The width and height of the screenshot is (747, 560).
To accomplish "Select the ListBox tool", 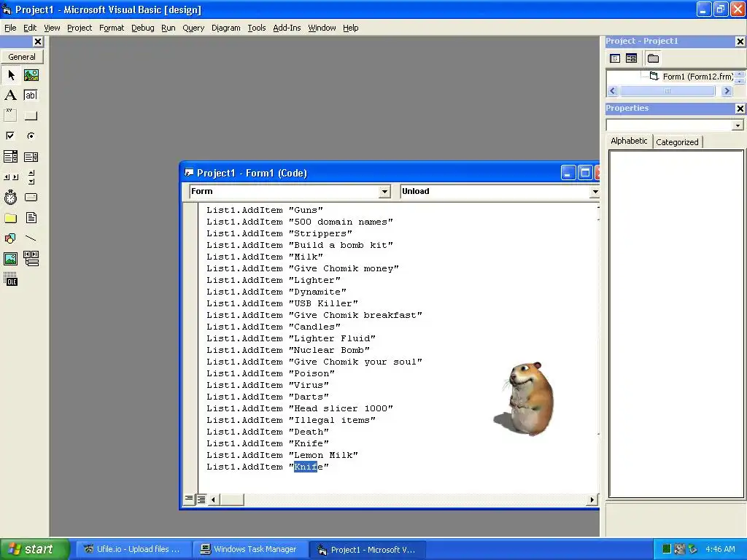I will pos(31,157).
